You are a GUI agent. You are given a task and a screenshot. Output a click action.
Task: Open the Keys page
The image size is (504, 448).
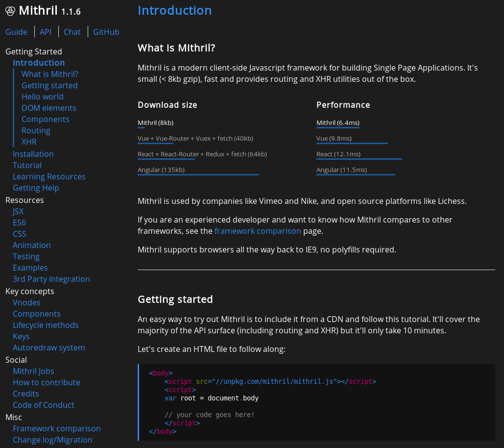21,336
